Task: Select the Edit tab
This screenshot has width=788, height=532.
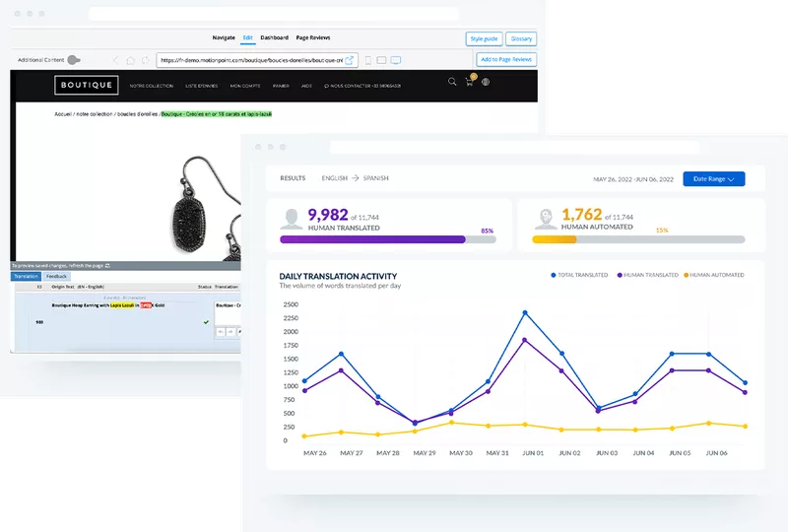Action: tap(248, 37)
